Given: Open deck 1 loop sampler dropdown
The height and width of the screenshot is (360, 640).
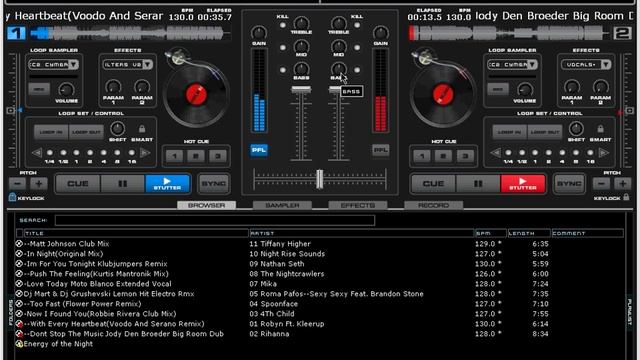Looking at the screenshot, I should tap(73, 64).
